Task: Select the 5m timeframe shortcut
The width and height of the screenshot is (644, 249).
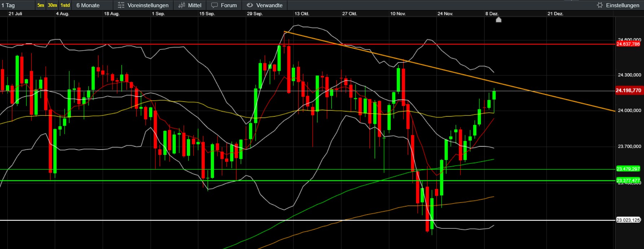Action: [x=41, y=5]
